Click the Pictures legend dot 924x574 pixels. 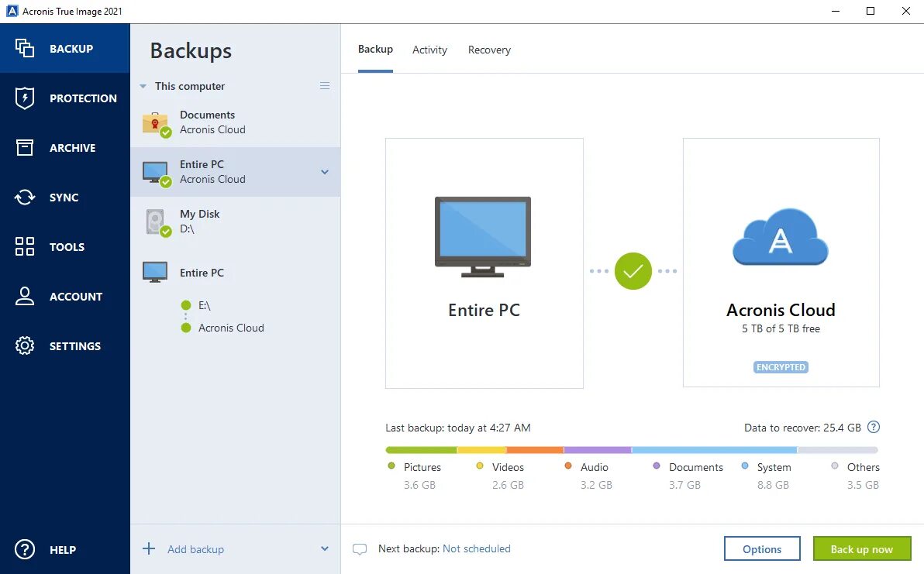click(391, 466)
